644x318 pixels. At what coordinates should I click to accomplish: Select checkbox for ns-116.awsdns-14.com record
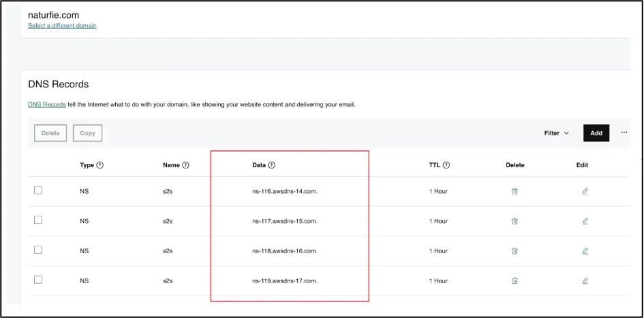click(x=38, y=190)
